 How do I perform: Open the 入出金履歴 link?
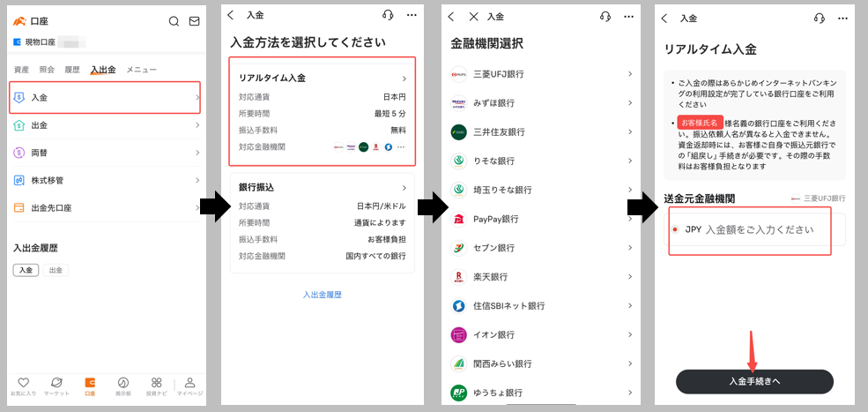[322, 294]
